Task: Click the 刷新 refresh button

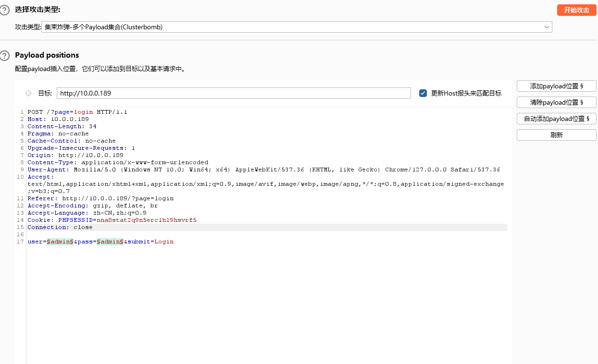Action: [556, 135]
